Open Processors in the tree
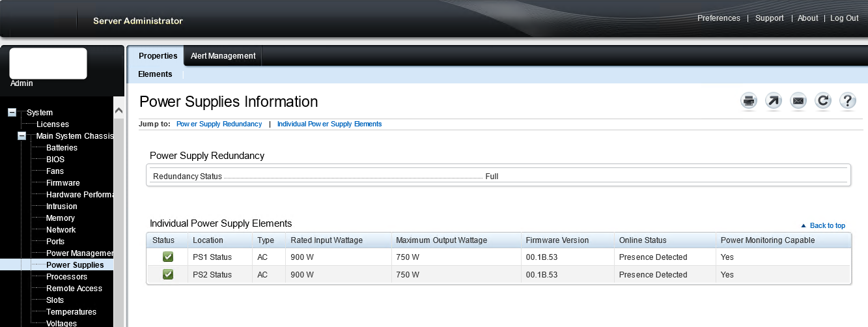 (x=67, y=277)
